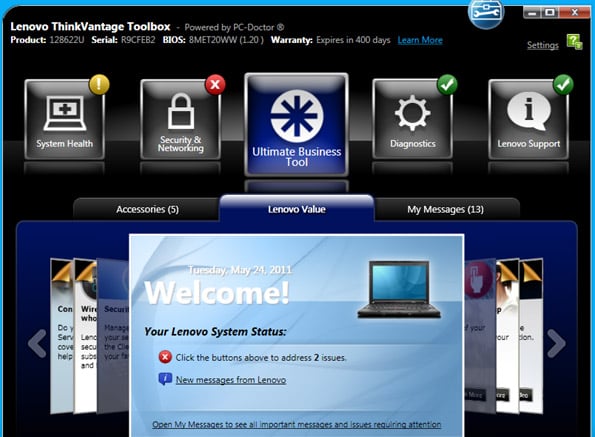Click the round toolbox wrench icon

coord(486,14)
